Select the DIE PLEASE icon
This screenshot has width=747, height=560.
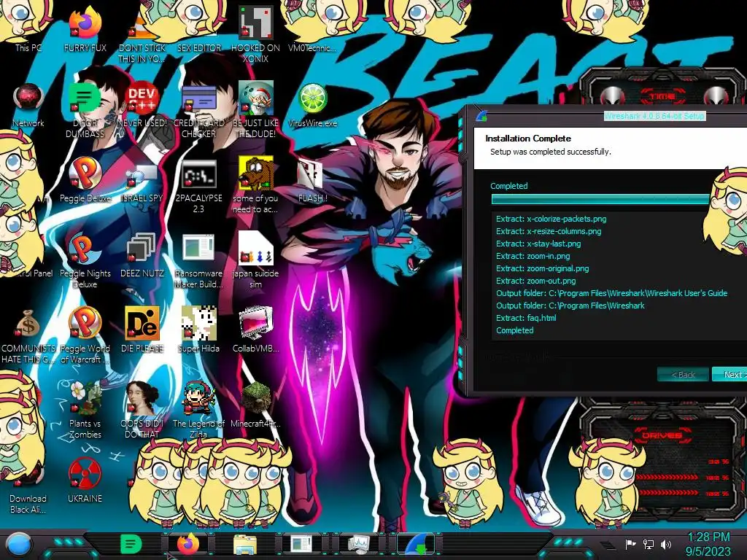click(142, 330)
